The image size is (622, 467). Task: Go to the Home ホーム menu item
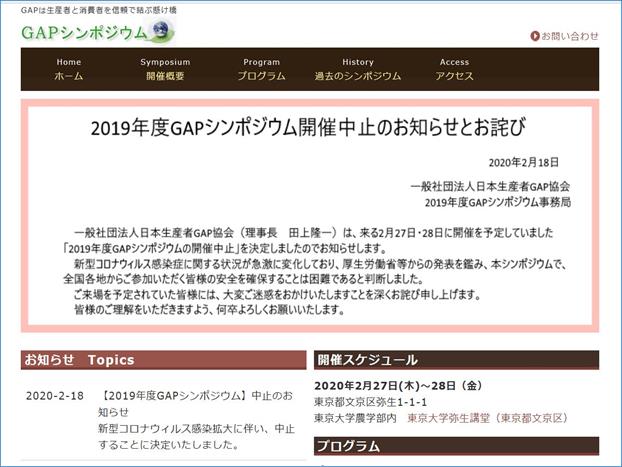coord(69,69)
